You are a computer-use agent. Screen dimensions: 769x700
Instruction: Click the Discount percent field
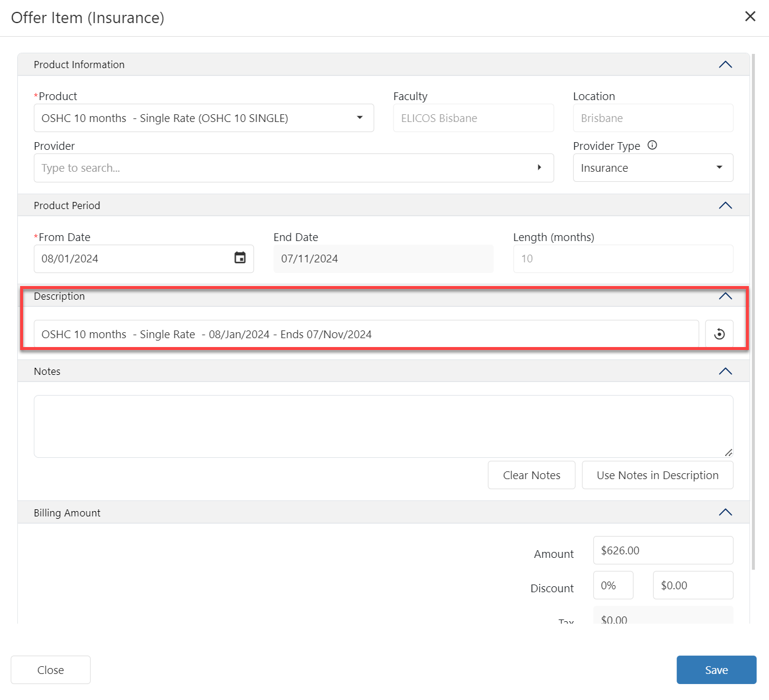point(613,585)
